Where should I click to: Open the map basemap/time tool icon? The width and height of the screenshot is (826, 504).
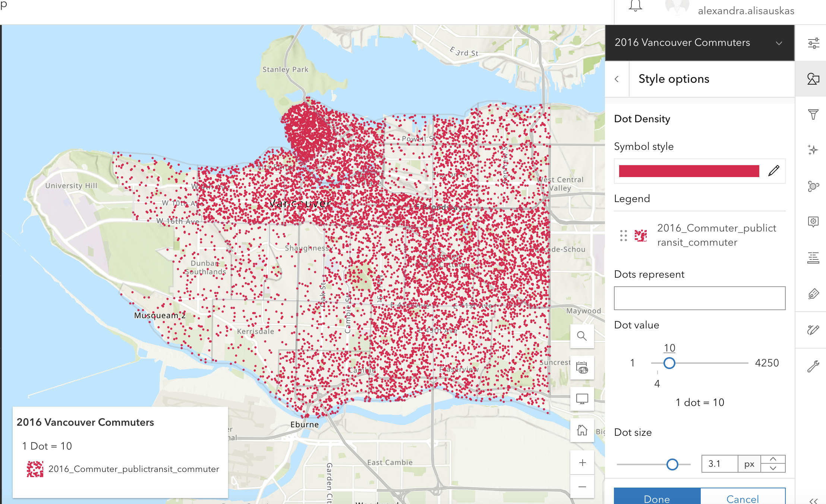(x=582, y=368)
